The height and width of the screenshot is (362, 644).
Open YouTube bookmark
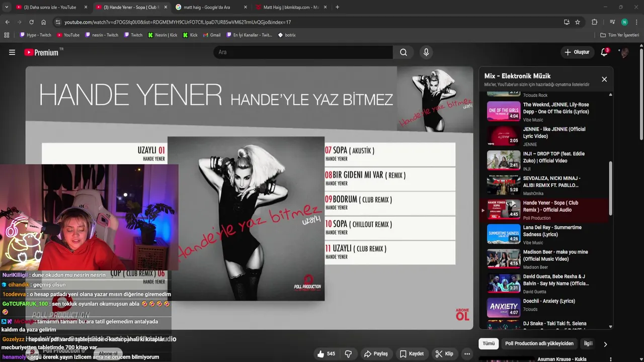(68, 35)
